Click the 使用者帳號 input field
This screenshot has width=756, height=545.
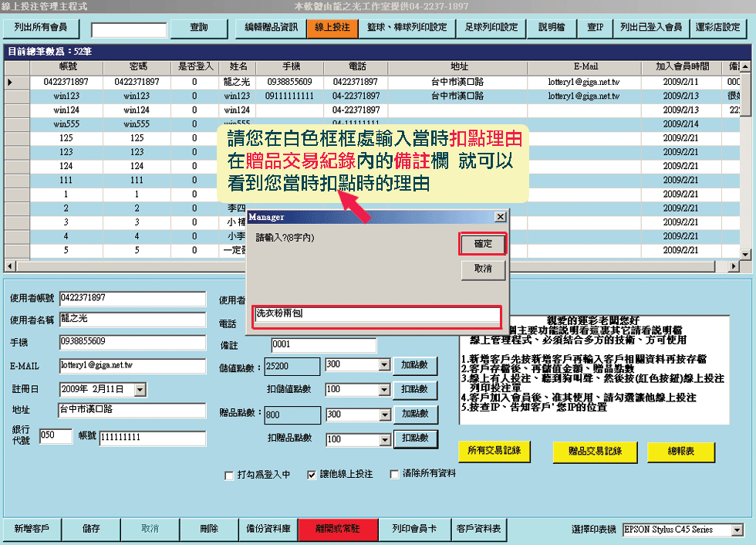[x=132, y=299]
